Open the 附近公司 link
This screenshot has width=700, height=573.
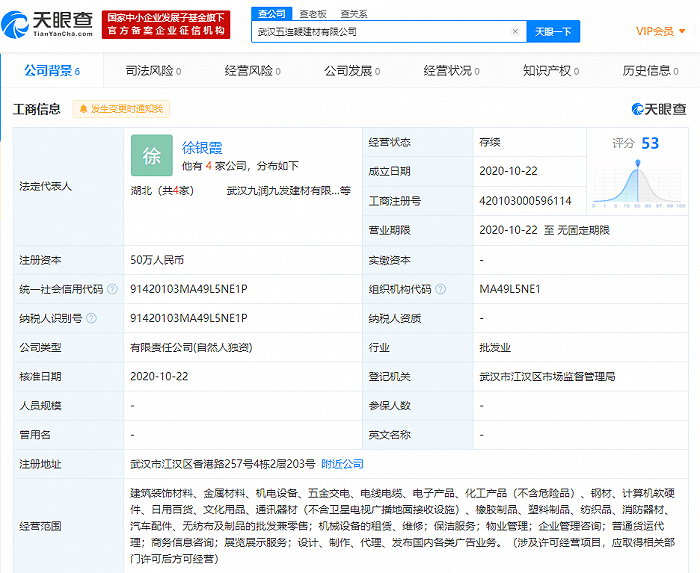click(342, 464)
